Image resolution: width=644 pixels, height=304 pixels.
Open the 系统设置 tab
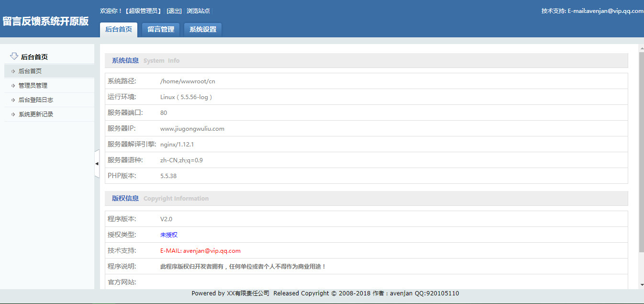pyautogui.click(x=202, y=29)
